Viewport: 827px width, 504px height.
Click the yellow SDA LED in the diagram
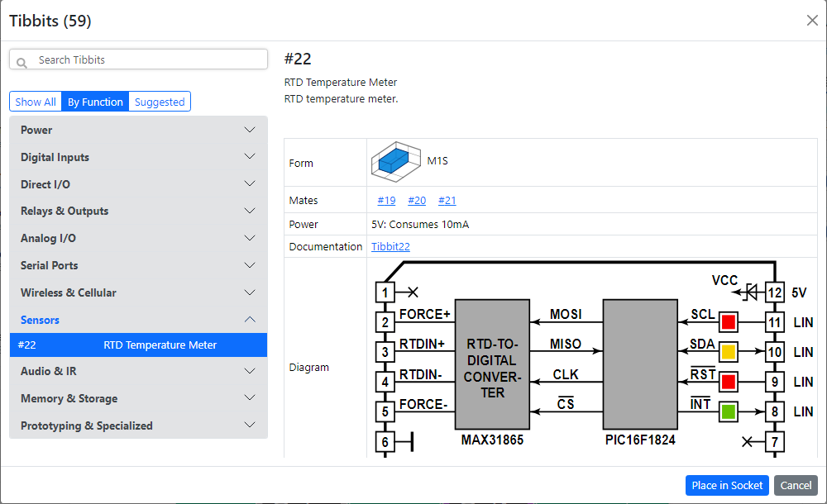(x=729, y=352)
